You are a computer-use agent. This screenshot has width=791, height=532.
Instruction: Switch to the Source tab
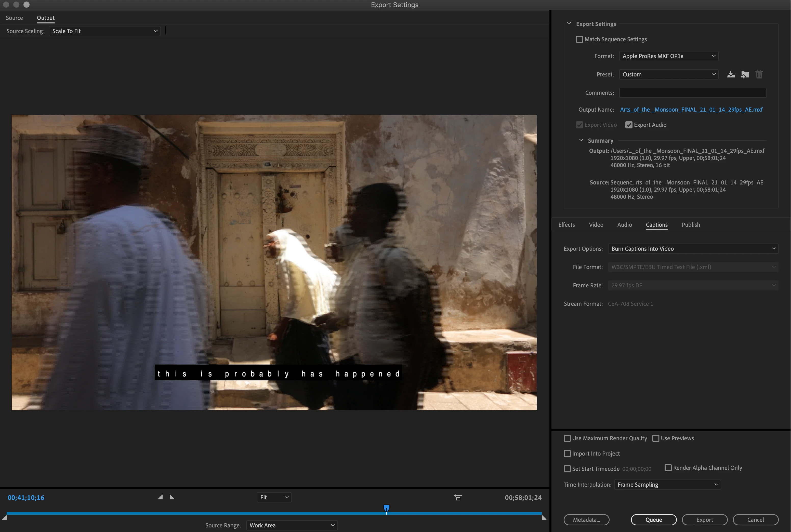14,18
